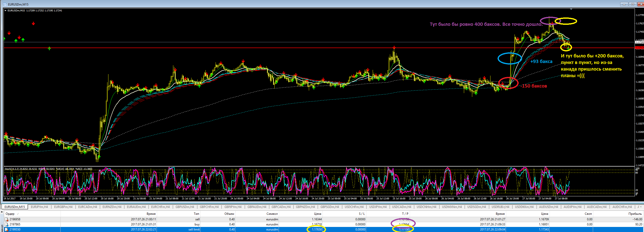This screenshot has width=644, height=232.
Task: Click the tab scroll arrows after AUDCHFm tab
Action: tap(640, 207)
